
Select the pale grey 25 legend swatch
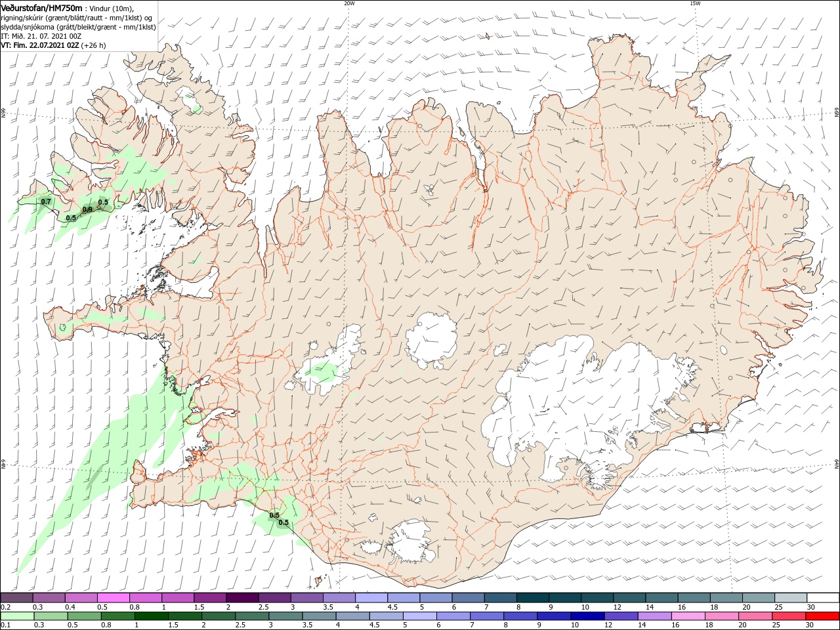(791, 598)
